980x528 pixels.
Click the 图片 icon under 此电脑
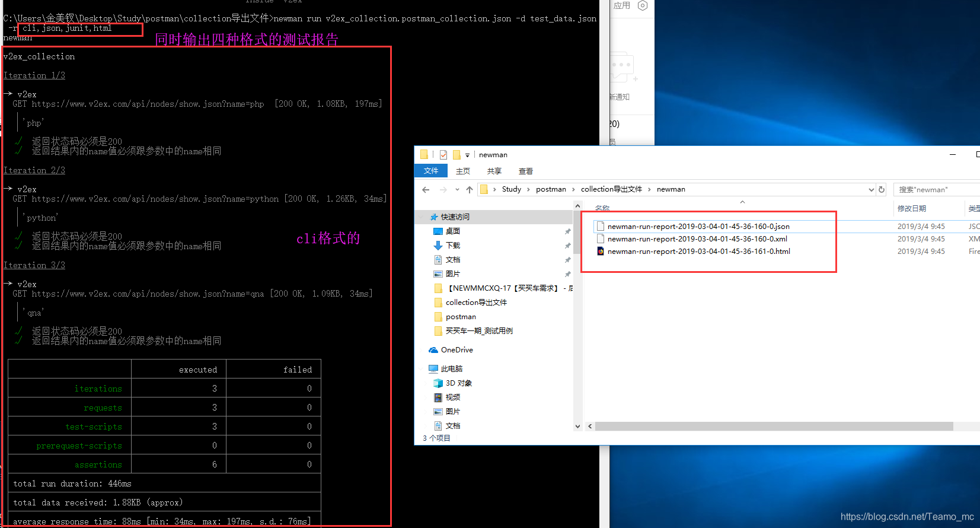click(x=438, y=412)
